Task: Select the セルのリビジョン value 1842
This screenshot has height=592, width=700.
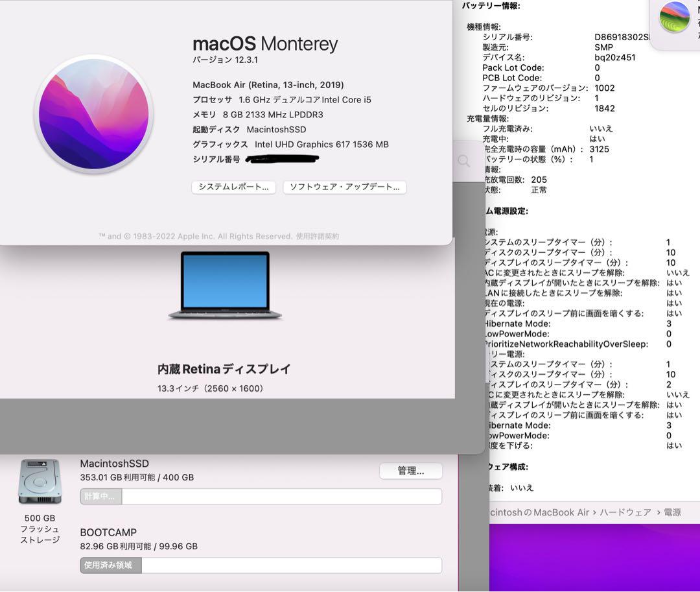Action: [605, 108]
